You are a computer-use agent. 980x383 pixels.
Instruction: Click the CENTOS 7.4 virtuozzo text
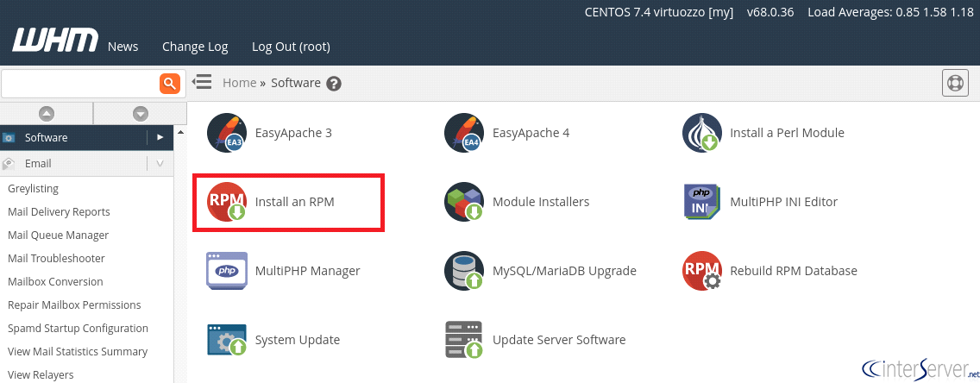[659, 12]
